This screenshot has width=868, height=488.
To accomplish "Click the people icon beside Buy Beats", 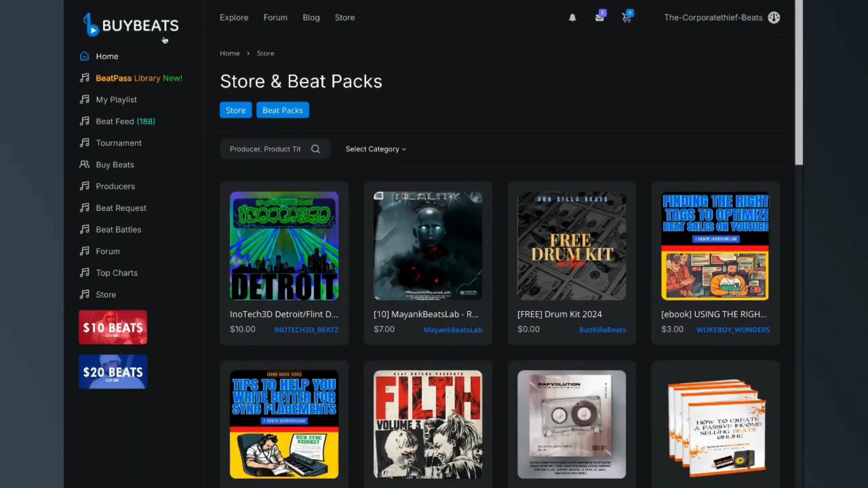I will (x=85, y=164).
